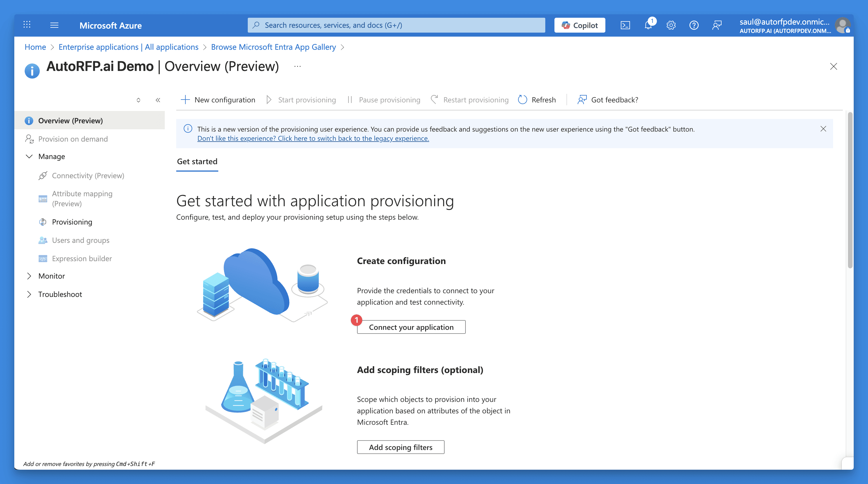This screenshot has width=868, height=484.
Task: Click the help question mark icon
Action: click(694, 25)
